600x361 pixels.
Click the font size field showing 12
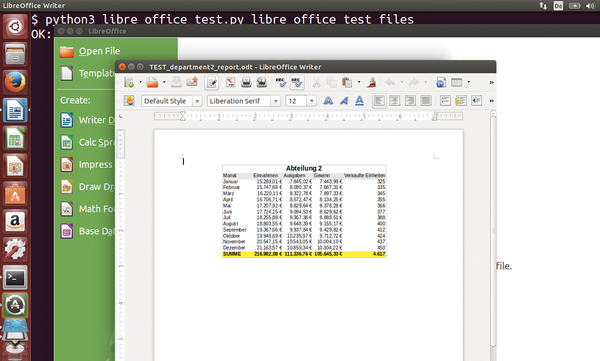[x=297, y=101]
